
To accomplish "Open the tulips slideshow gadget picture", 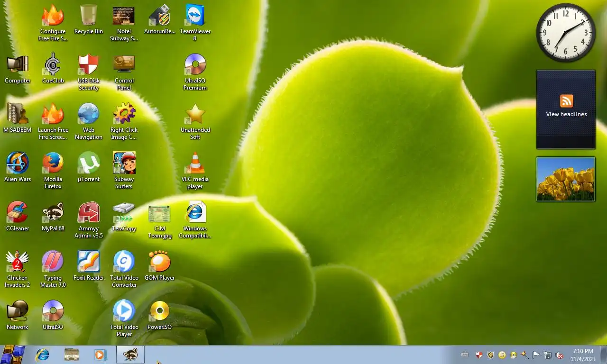I will 566,179.
